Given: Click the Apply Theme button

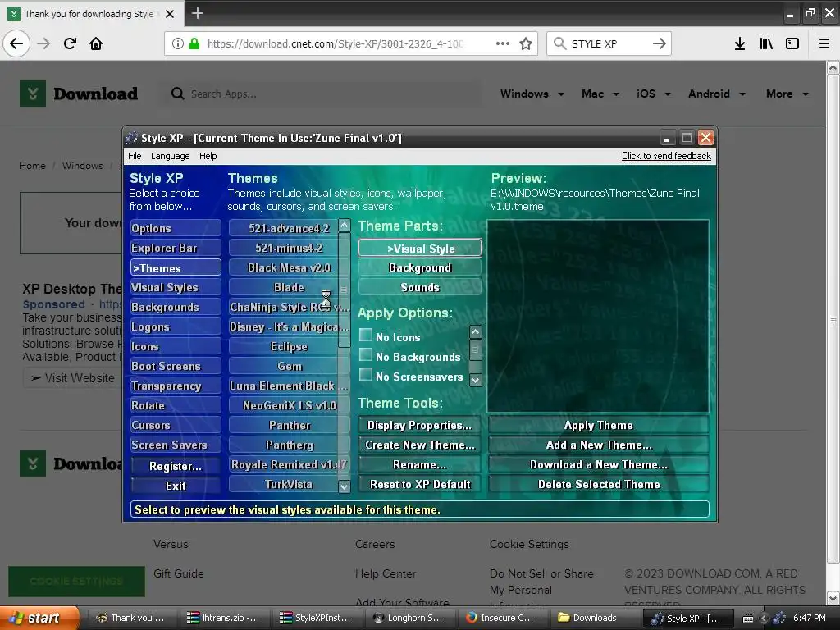Looking at the screenshot, I should 598,426.
